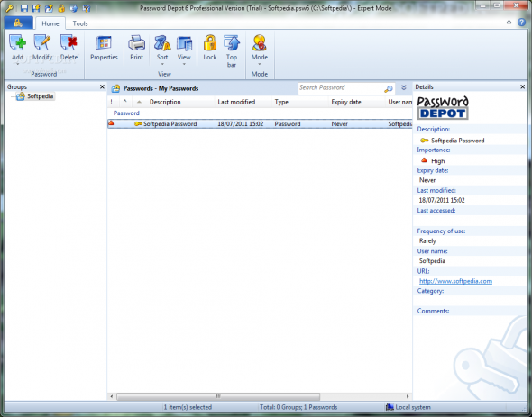Select the Softpedia Password entry text
The height and width of the screenshot is (417, 532).
[x=170, y=123]
